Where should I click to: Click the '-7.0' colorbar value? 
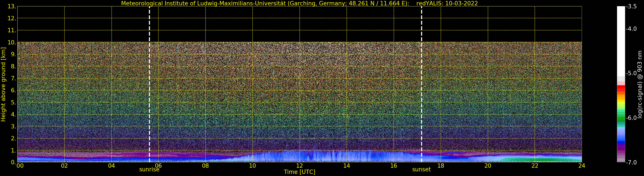(631, 163)
